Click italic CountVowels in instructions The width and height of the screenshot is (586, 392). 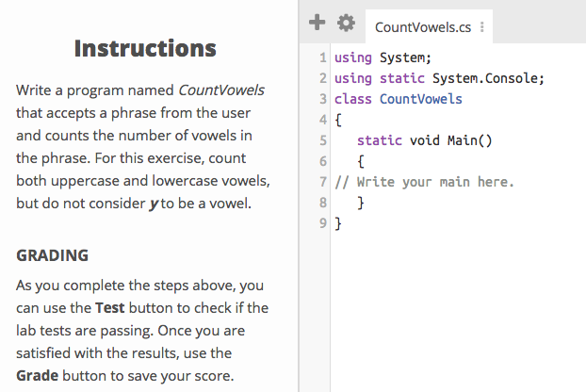click(220, 90)
